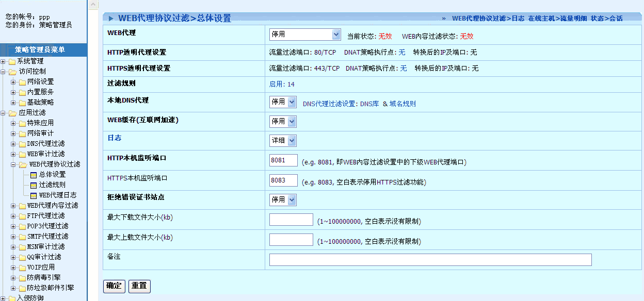Click the page icon beside WEB代理日志

click(x=34, y=195)
